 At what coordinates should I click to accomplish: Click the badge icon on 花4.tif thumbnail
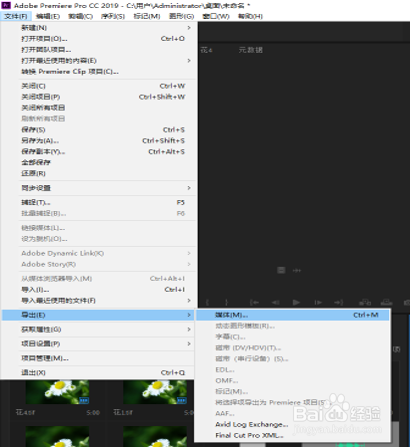pyautogui.click(x=84, y=400)
